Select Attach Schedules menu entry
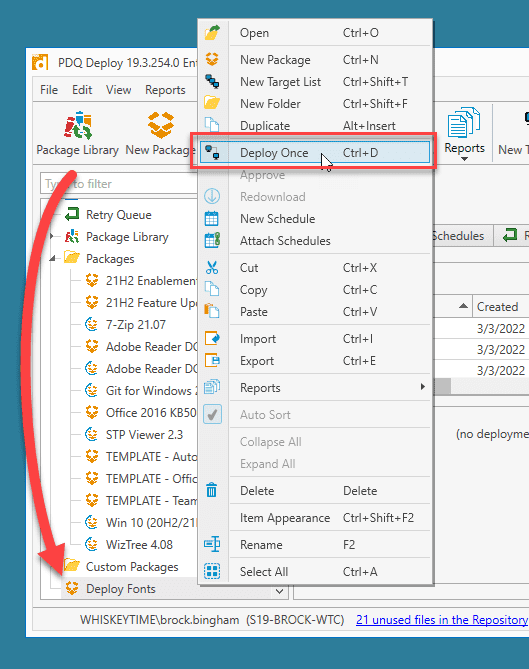 click(x=314, y=241)
